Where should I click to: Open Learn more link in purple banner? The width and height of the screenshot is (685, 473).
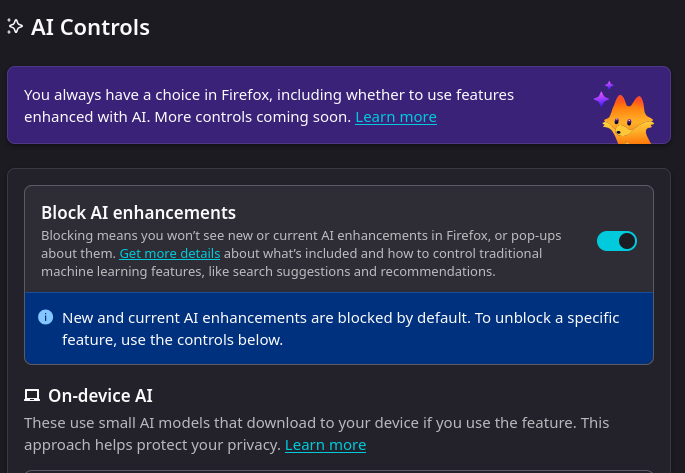coord(395,117)
